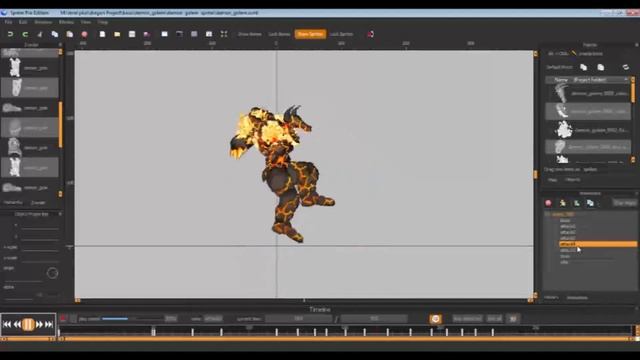Jump to the first frame
The image size is (640, 360).
[7, 324]
